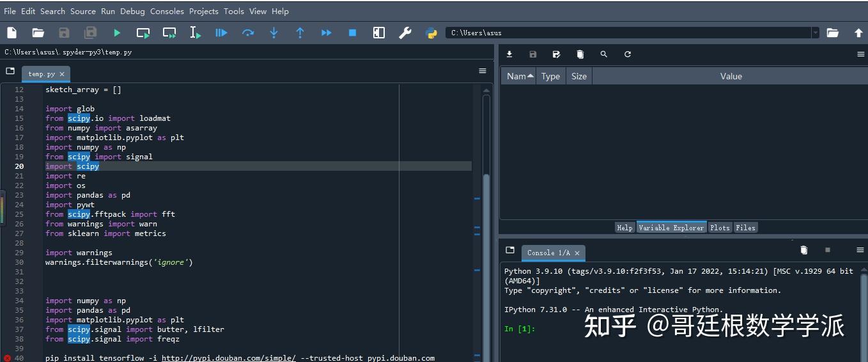The width and height of the screenshot is (868, 362).
Task: Run file with the green play icon
Action: (117, 33)
